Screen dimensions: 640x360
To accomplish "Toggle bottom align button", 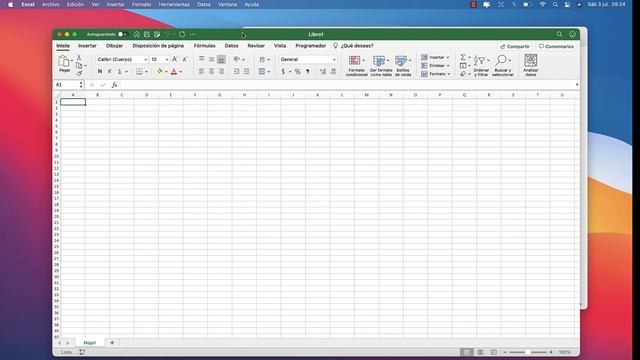I will point(221,59).
